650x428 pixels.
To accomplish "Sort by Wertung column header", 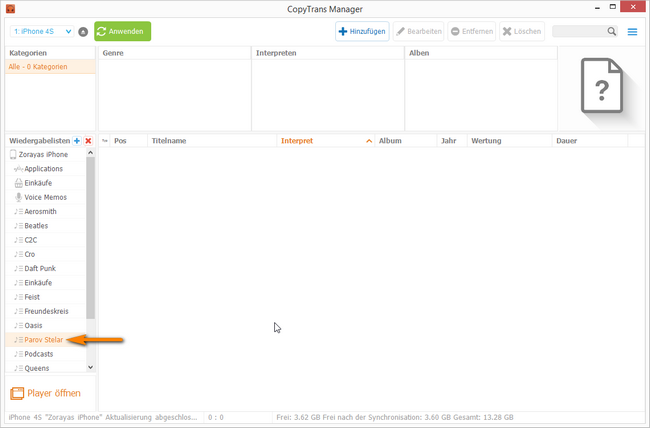I will [x=509, y=141].
